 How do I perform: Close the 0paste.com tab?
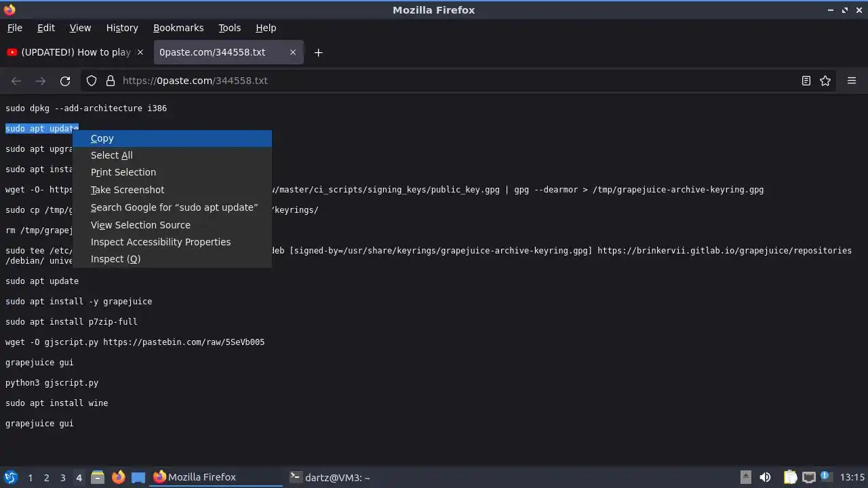[293, 52]
